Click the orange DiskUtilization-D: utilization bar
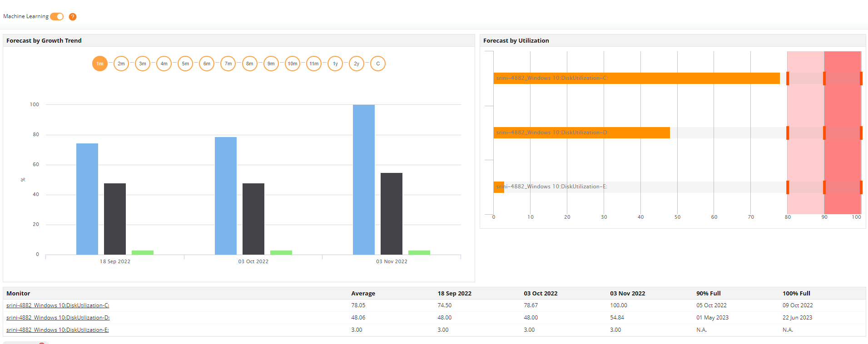Image resolution: width=868 pixels, height=344 pixels. point(581,133)
